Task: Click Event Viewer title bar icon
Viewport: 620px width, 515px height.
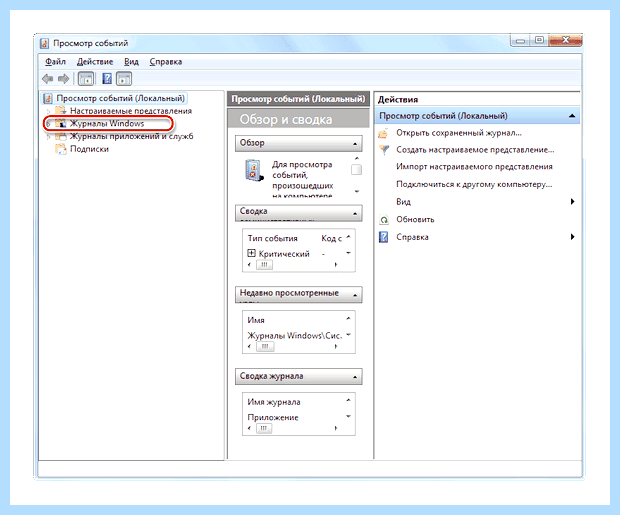Action: point(44,43)
